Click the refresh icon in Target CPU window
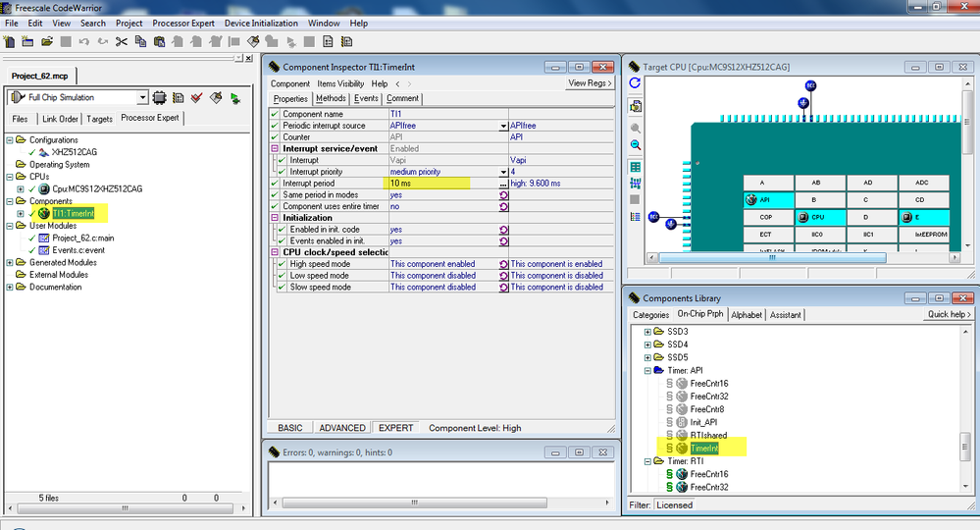Screen dimensions: 980x530 coord(635,83)
